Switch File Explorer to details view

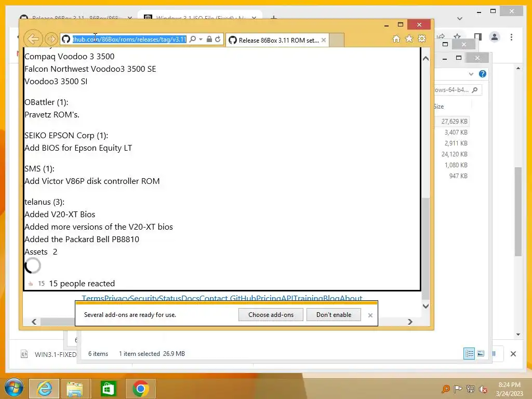469,353
